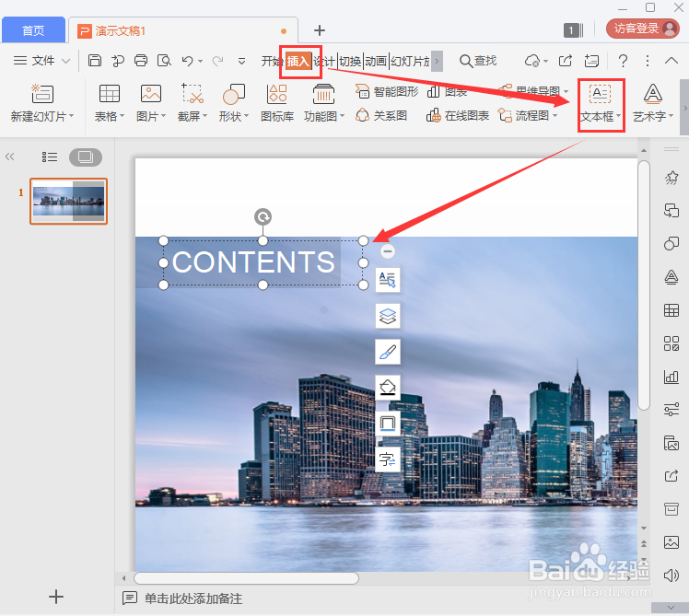Click the Print icon in quick toolbar
Viewport: 689px width, 616px height.
141,60
